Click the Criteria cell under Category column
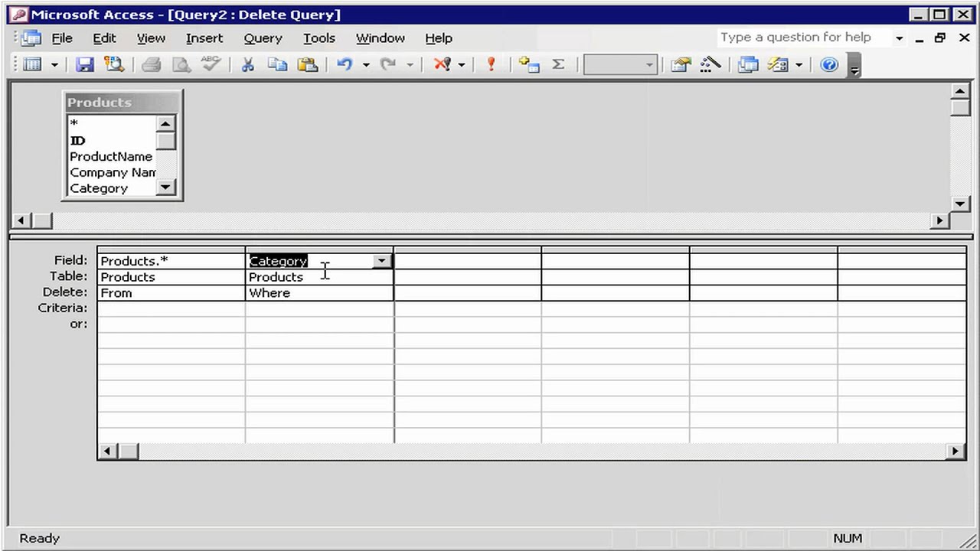The width and height of the screenshot is (980, 551). point(319,308)
